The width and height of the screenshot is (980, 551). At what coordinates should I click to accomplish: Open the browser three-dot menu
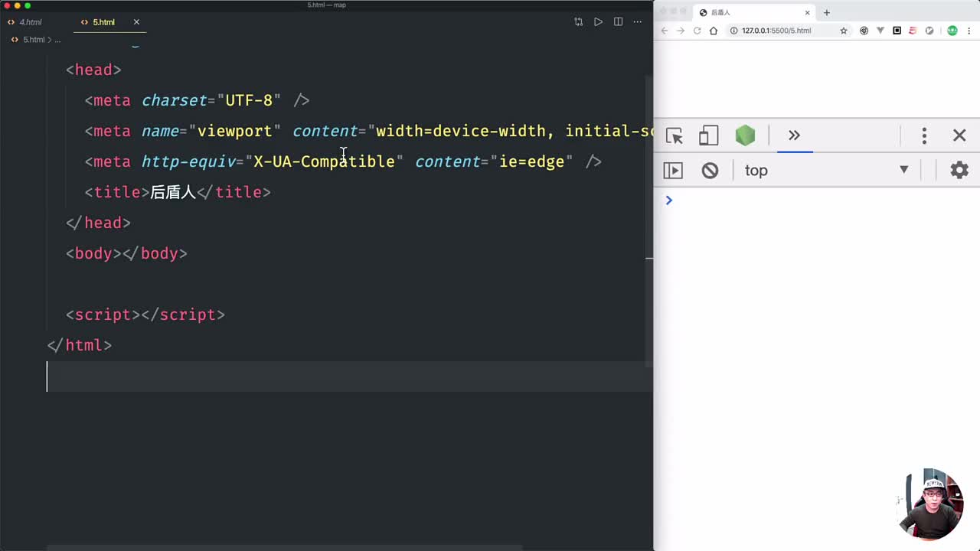pos(969,31)
